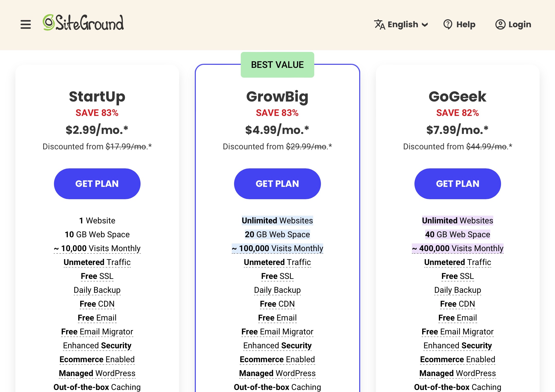
Task: Click Free Email Migrator under StartUp
Action: pyautogui.click(x=97, y=332)
